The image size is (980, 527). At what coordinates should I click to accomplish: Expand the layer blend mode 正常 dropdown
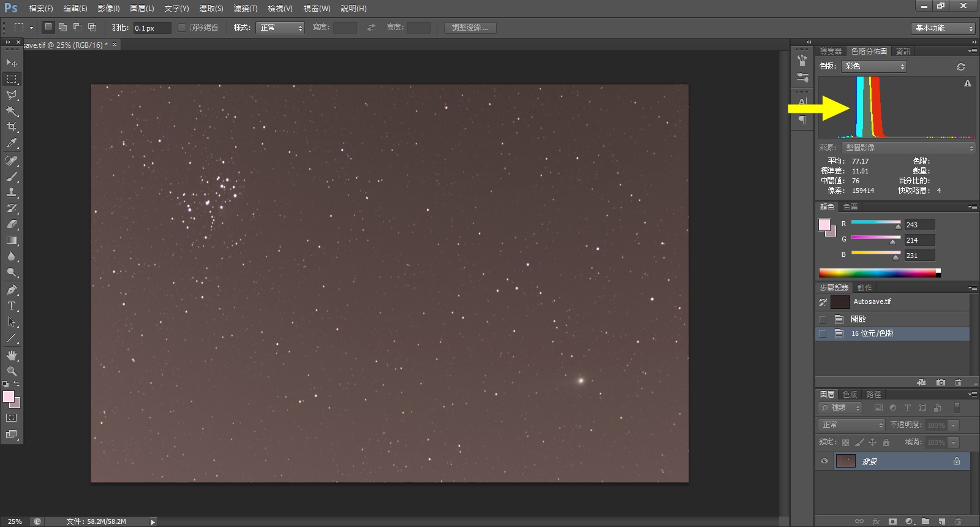851,425
